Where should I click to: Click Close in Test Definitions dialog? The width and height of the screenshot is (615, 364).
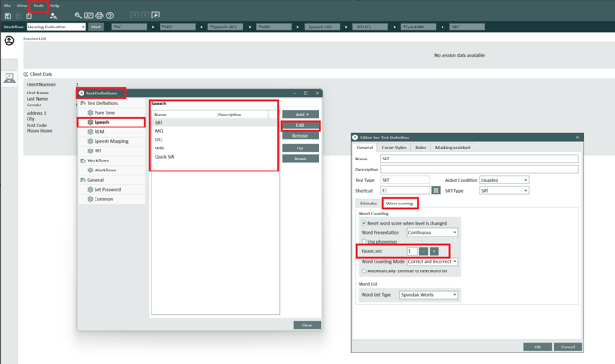307,325
